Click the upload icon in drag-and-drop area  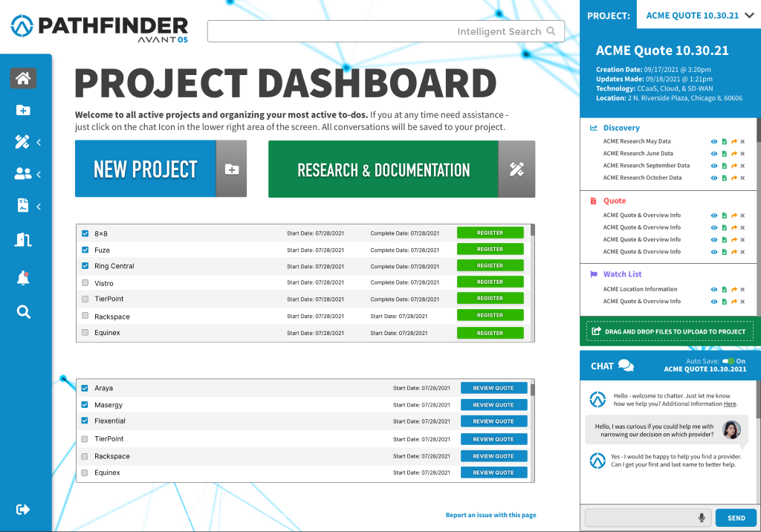pyautogui.click(x=596, y=331)
